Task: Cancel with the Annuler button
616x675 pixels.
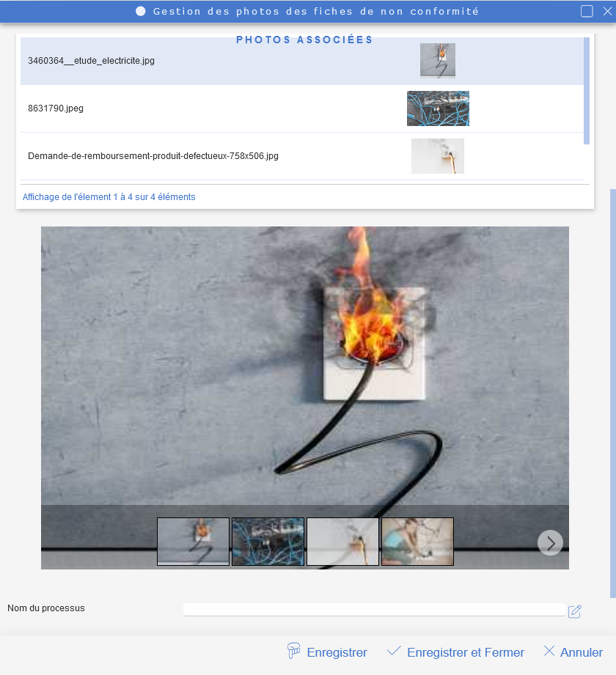Action: 573,652
